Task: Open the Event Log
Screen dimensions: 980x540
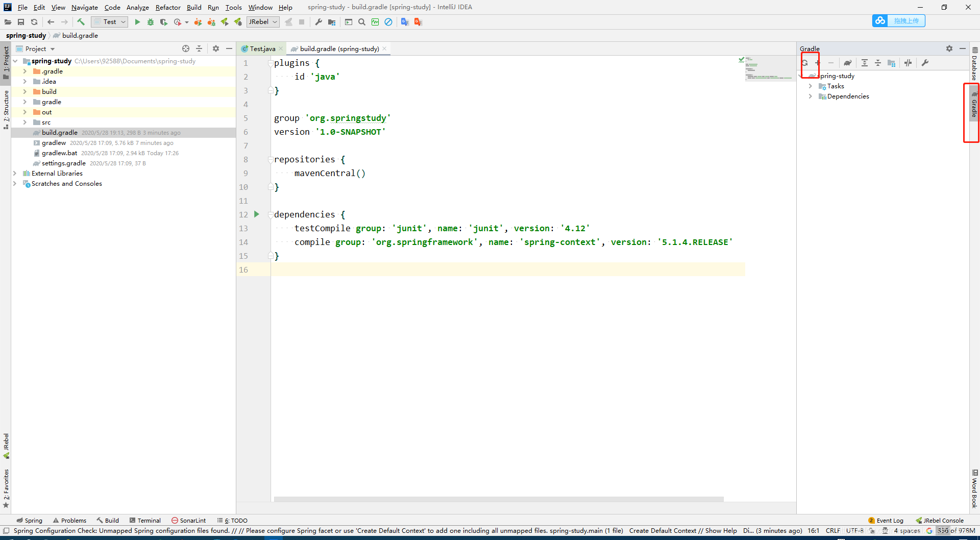Action: click(x=886, y=520)
